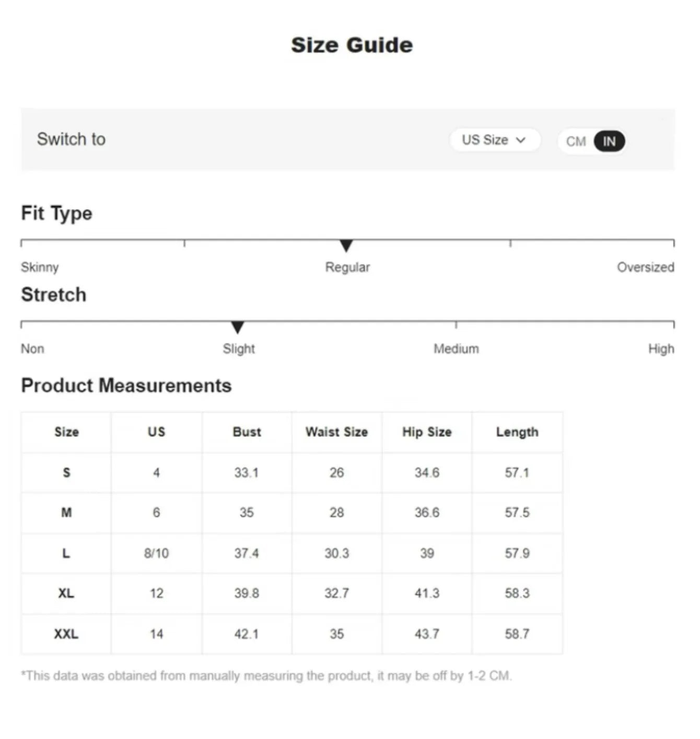Click the 8/10 US size cell
This screenshot has height=739, width=700.
[156, 553]
